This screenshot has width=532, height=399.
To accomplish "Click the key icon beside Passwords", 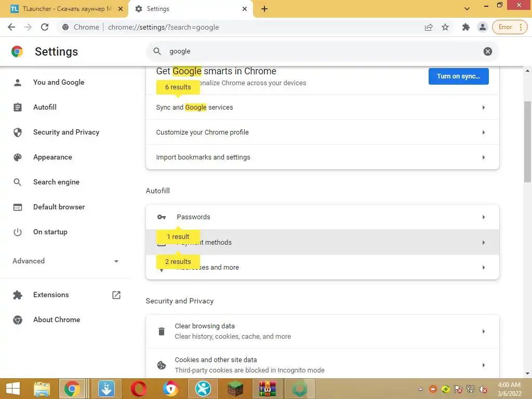I will pos(162,217).
